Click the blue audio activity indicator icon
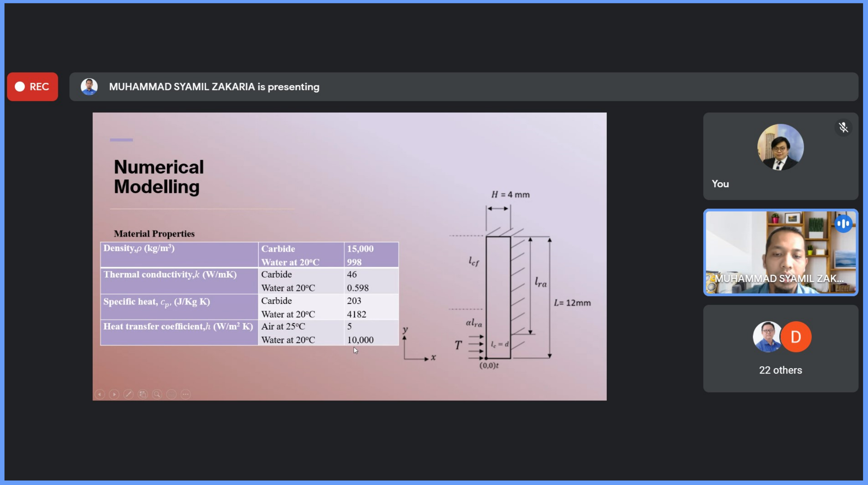Viewport: 868px width, 485px height. coord(843,224)
